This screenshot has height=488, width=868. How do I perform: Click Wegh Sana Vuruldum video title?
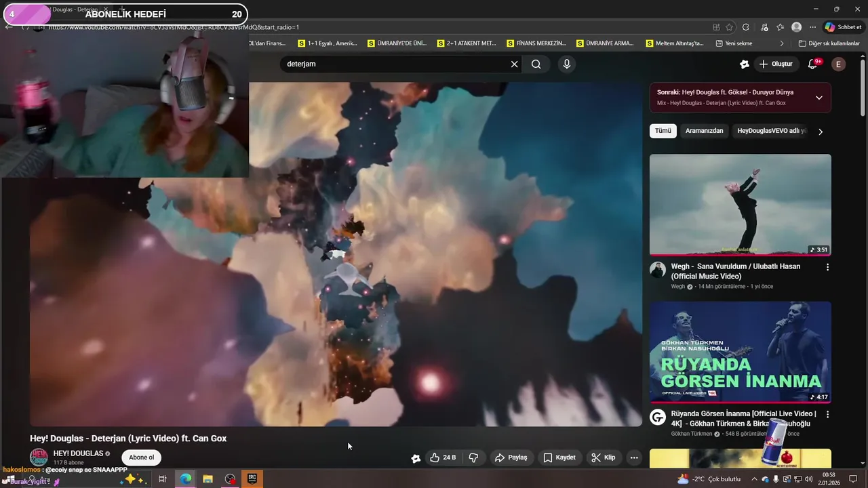coord(735,271)
